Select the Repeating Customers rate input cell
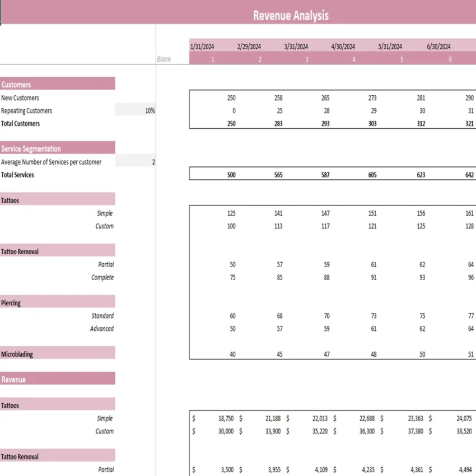 coord(134,110)
